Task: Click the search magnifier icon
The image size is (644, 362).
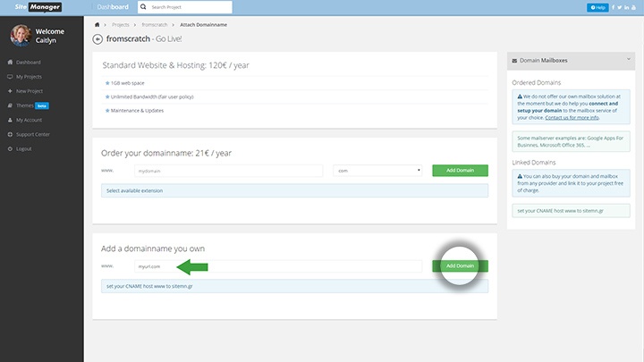Action: point(143,7)
